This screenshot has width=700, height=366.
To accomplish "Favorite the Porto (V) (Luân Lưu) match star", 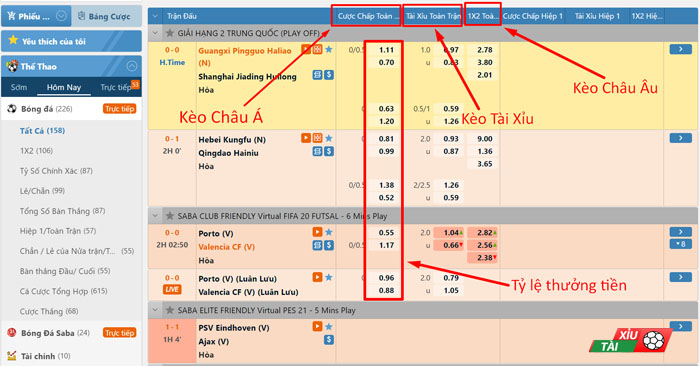I will (x=329, y=277).
